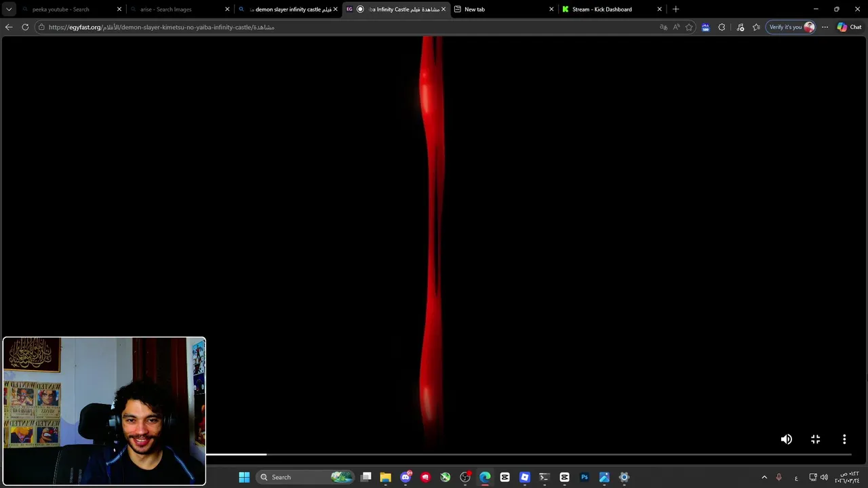The image size is (868, 488).
Task: Open network settings from the tray
Action: [x=812, y=477]
